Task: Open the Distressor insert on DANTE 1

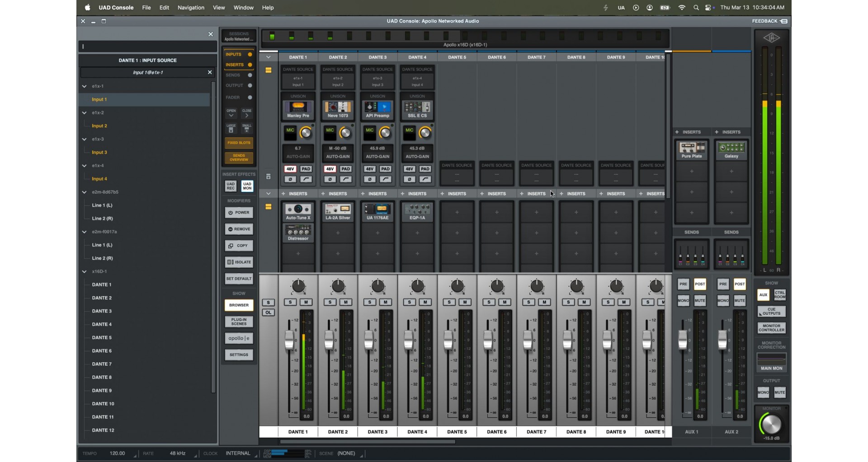Action: point(298,233)
